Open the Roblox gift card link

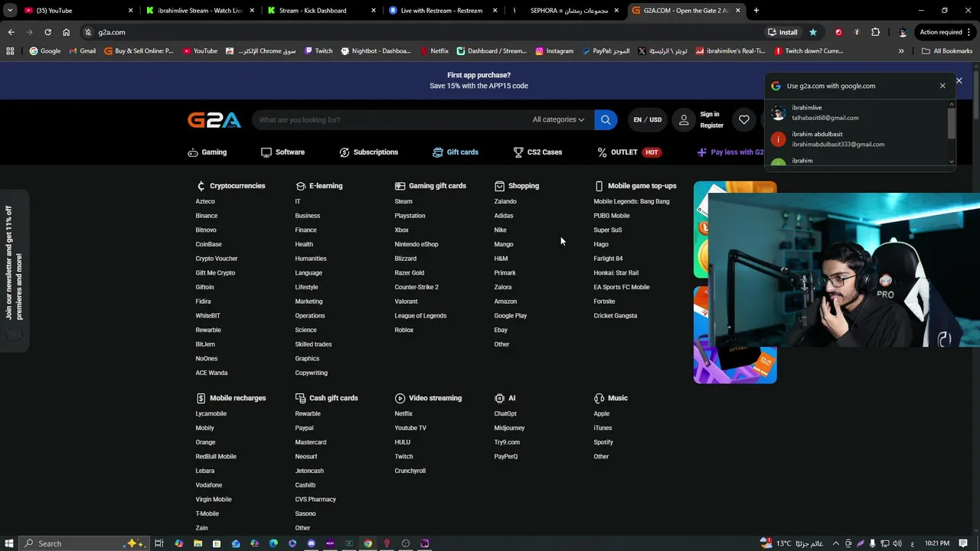point(403,330)
